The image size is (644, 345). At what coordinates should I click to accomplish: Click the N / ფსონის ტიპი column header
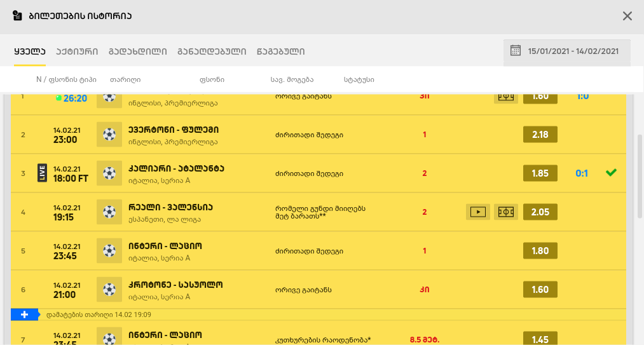[x=66, y=79]
